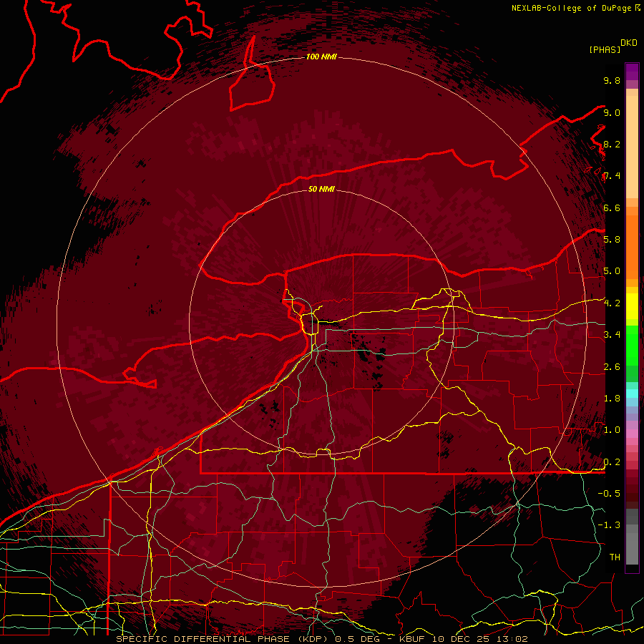Click the purple top segment of color bar
This screenshot has width=644, height=644.
coord(632,72)
